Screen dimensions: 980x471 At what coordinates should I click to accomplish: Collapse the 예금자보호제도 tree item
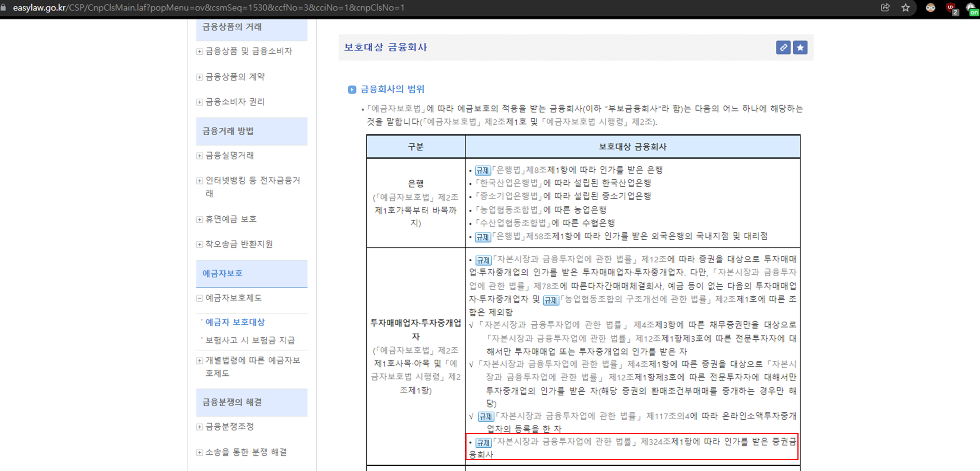click(199, 298)
